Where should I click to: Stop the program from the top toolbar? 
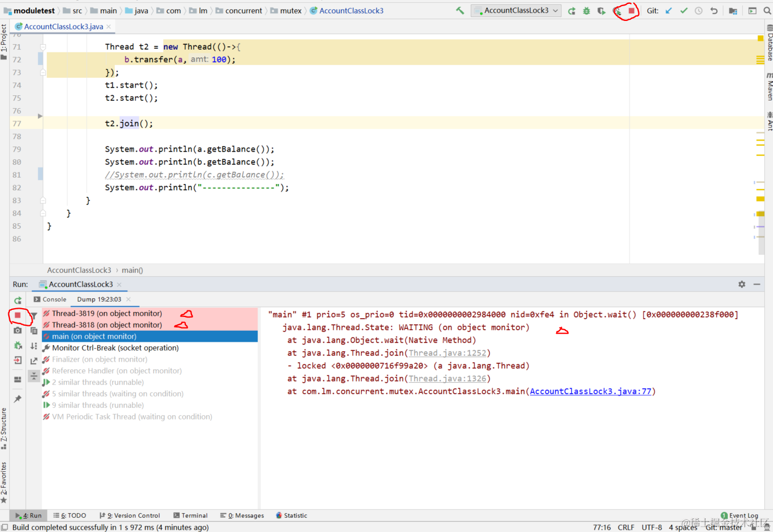coord(631,10)
